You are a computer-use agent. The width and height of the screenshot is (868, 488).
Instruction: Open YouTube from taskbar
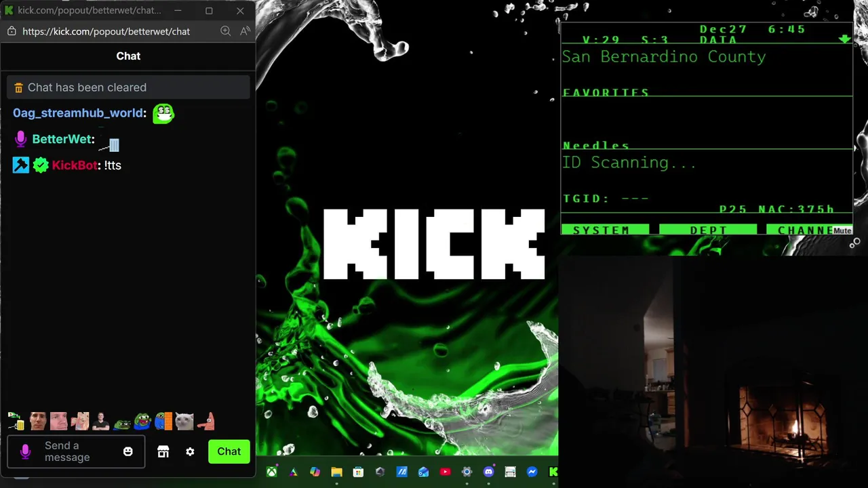click(445, 472)
